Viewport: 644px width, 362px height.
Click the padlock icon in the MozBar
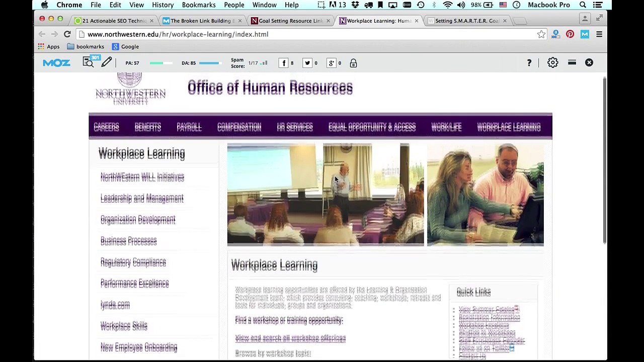pos(353,63)
